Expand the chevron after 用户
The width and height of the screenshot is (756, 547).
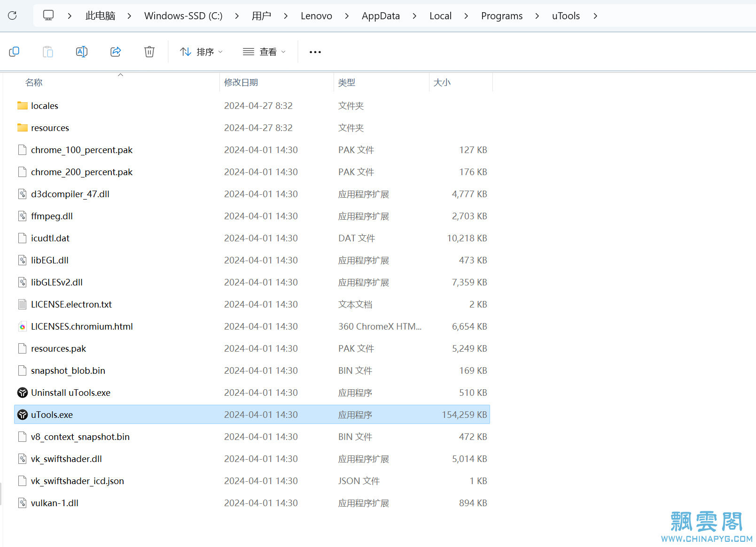tap(286, 16)
